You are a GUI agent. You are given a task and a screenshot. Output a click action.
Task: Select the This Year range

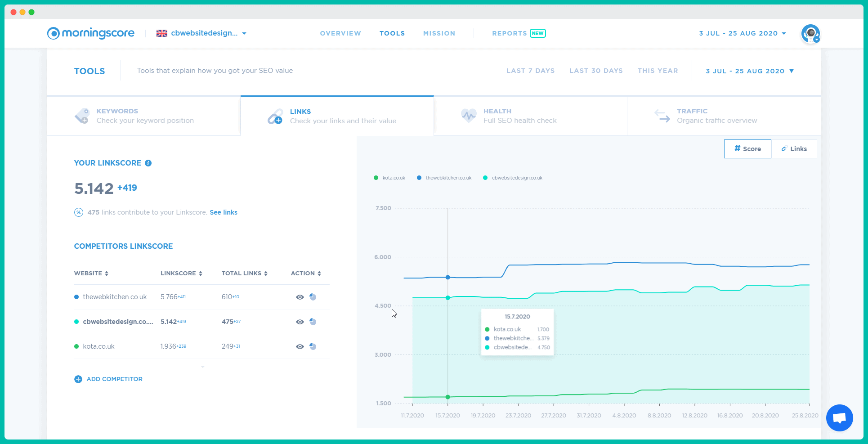[658, 71]
